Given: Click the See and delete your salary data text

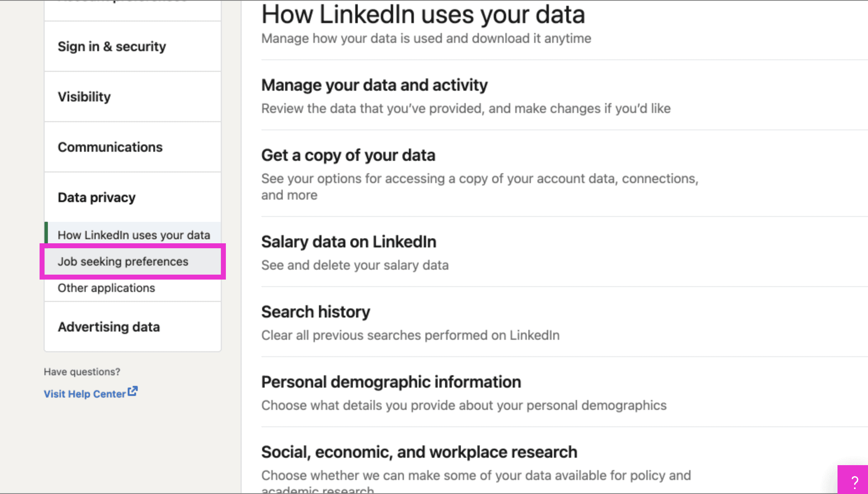Looking at the screenshot, I should pos(355,265).
